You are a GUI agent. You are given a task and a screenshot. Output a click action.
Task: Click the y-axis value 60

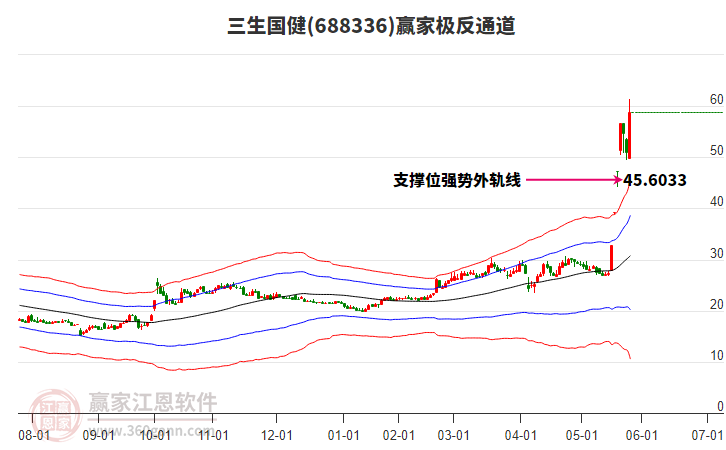[x=716, y=99]
